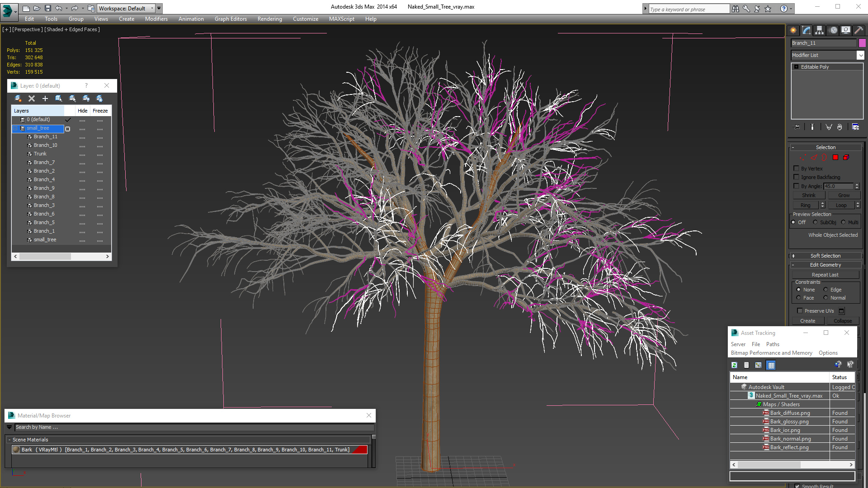Open the Modify command panel tab
The width and height of the screenshot is (868, 488).
(807, 30)
